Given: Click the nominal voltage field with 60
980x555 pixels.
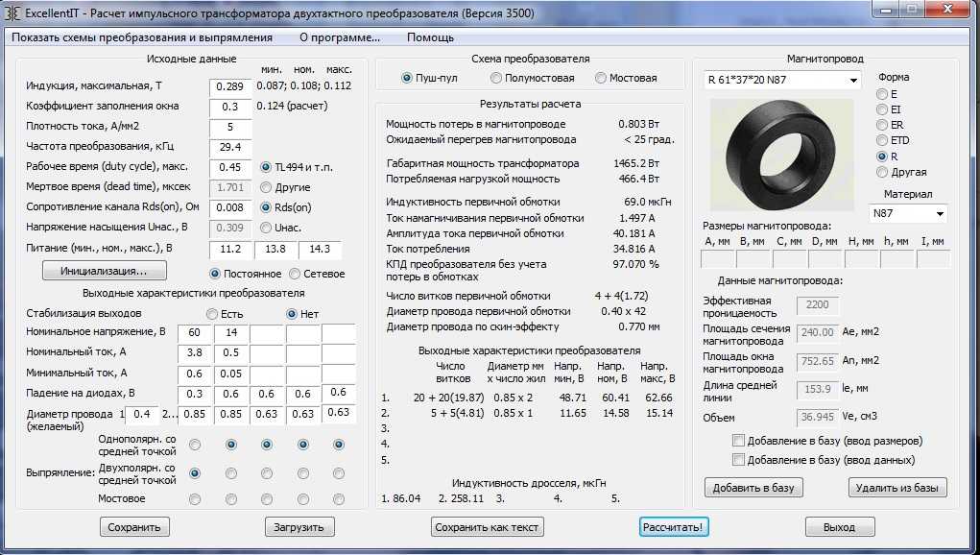Looking at the screenshot, I should [x=195, y=333].
